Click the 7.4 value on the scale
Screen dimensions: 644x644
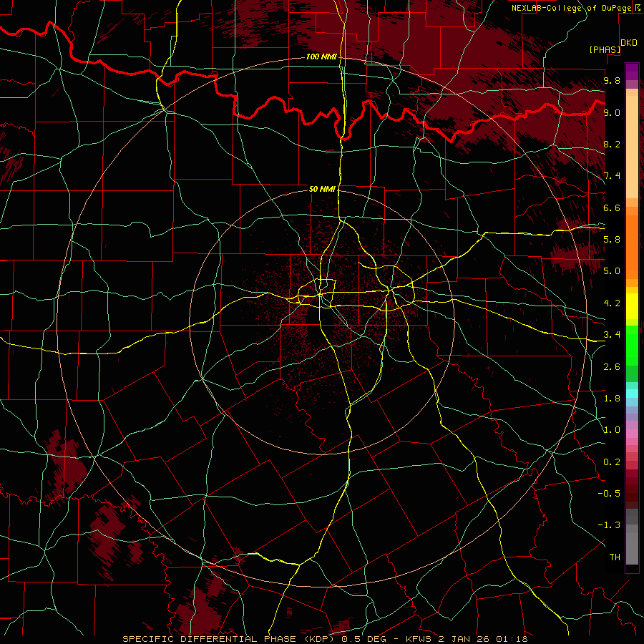[612, 176]
